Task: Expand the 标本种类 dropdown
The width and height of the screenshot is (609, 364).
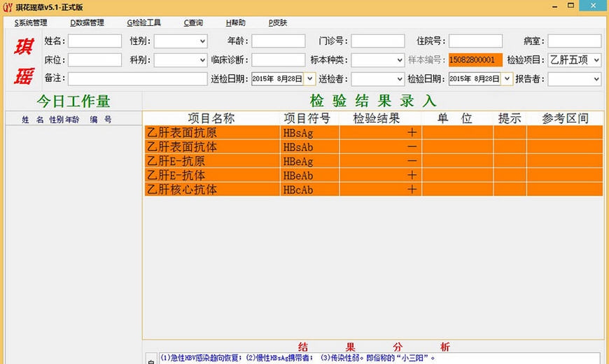Action: pyautogui.click(x=400, y=60)
